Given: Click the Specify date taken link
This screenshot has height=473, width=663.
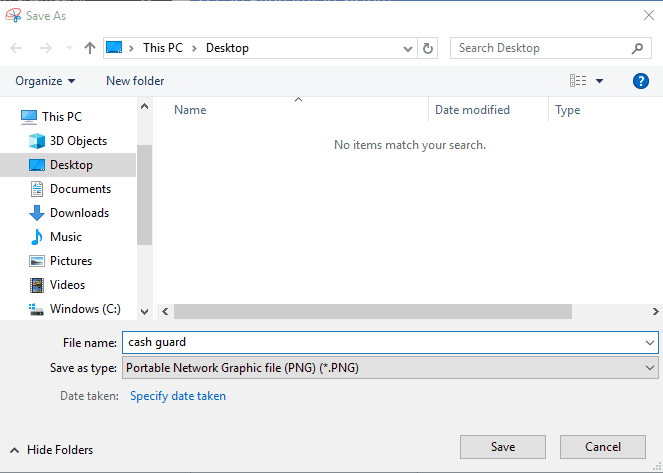Looking at the screenshot, I should point(178,396).
